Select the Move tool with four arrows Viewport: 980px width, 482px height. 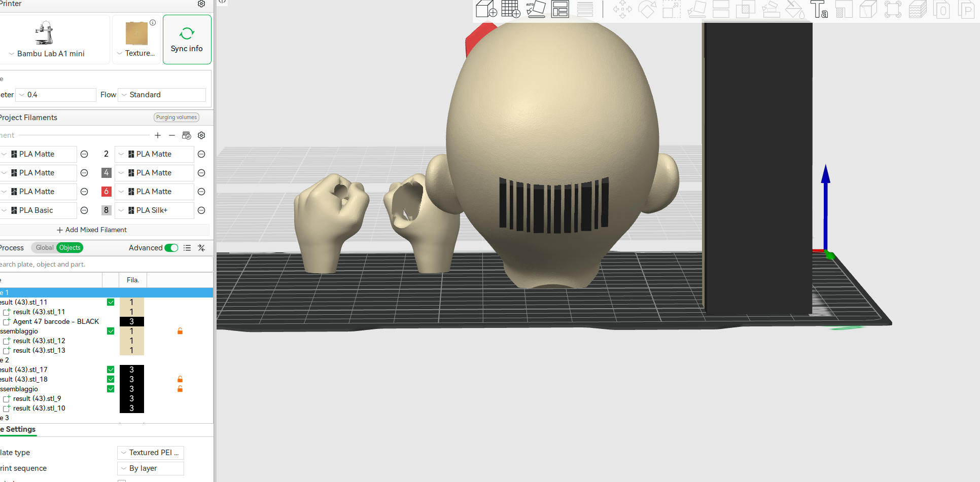pos(622,10)
